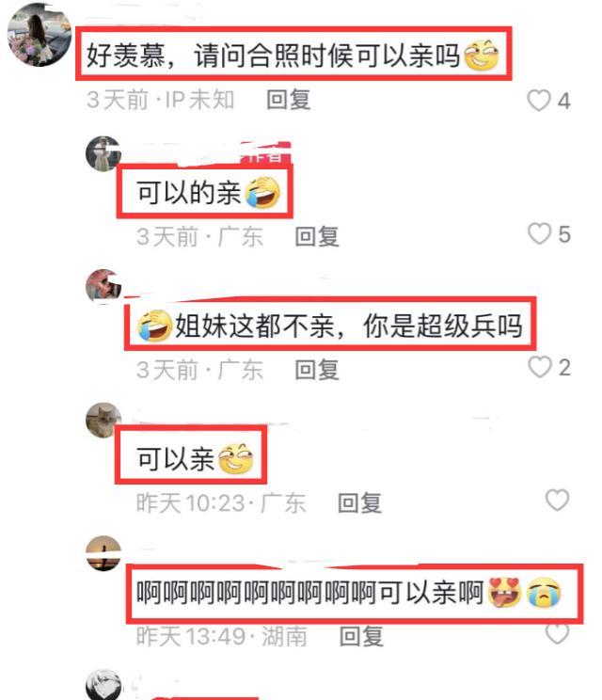
Task: Reply to the 昨天10:23 comment
Action: [x=359, y=502]
